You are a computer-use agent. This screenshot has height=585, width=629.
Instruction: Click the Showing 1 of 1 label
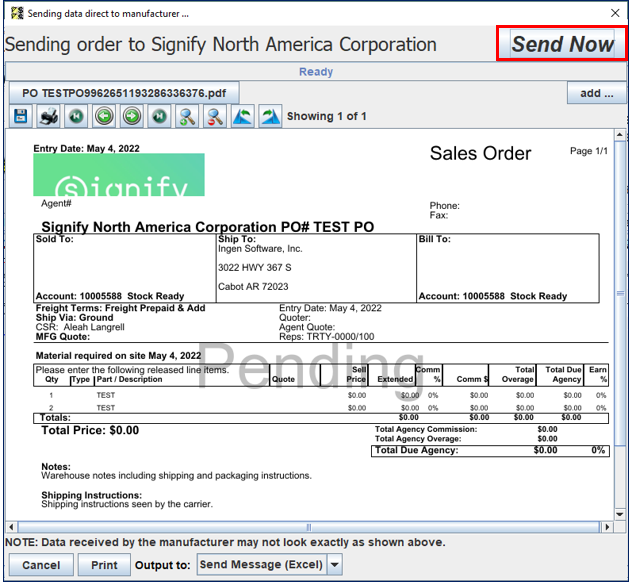tap(327, 116)
